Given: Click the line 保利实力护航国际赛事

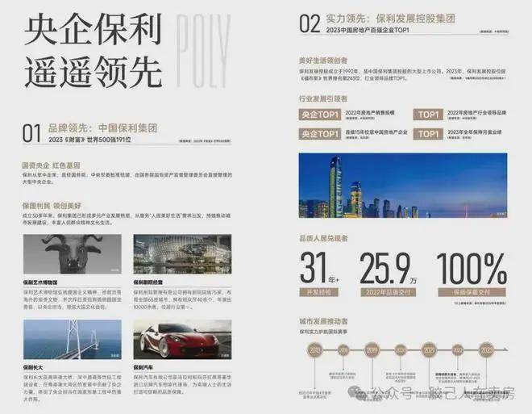Looking at the screenshot, I should point(323,331).
